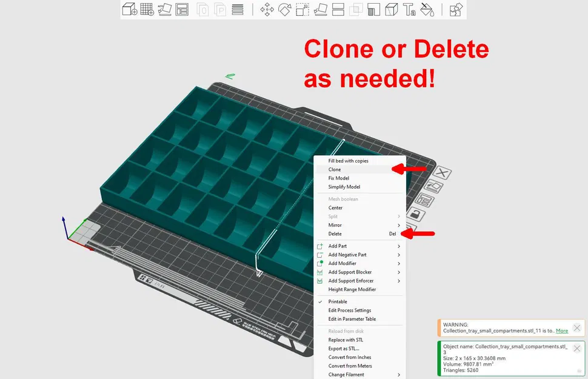Click the greyed Reload from disk entry
The width and height of the screenshot is (588, 379).
359,331
